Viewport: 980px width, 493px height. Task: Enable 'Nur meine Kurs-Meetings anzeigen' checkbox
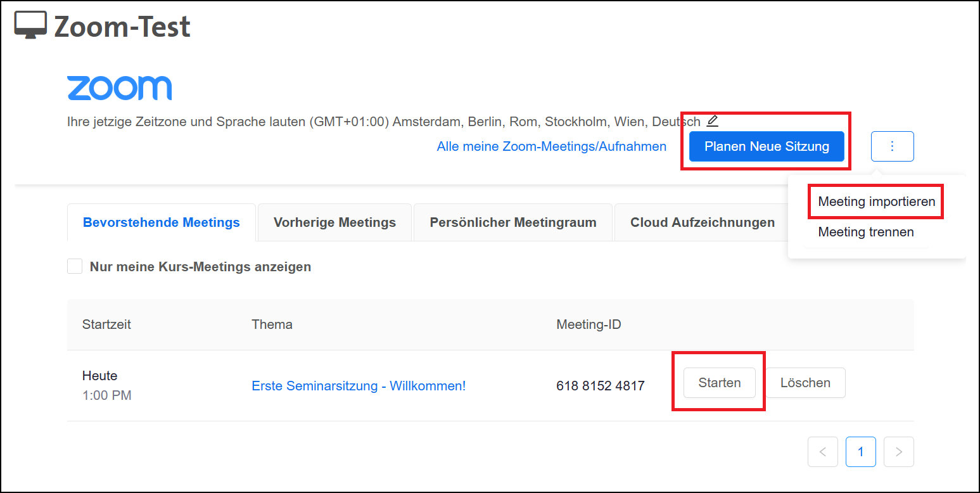coord(75,267)
